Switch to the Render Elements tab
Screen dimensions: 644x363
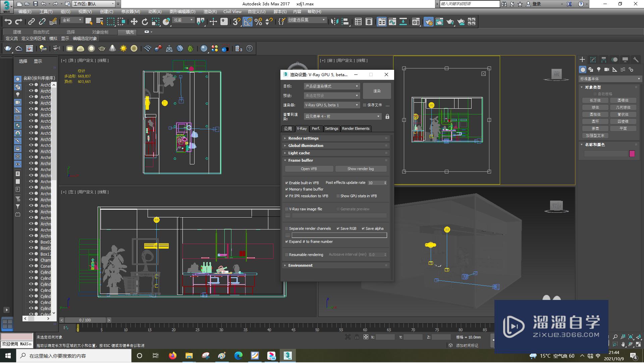tap(356, 128)
